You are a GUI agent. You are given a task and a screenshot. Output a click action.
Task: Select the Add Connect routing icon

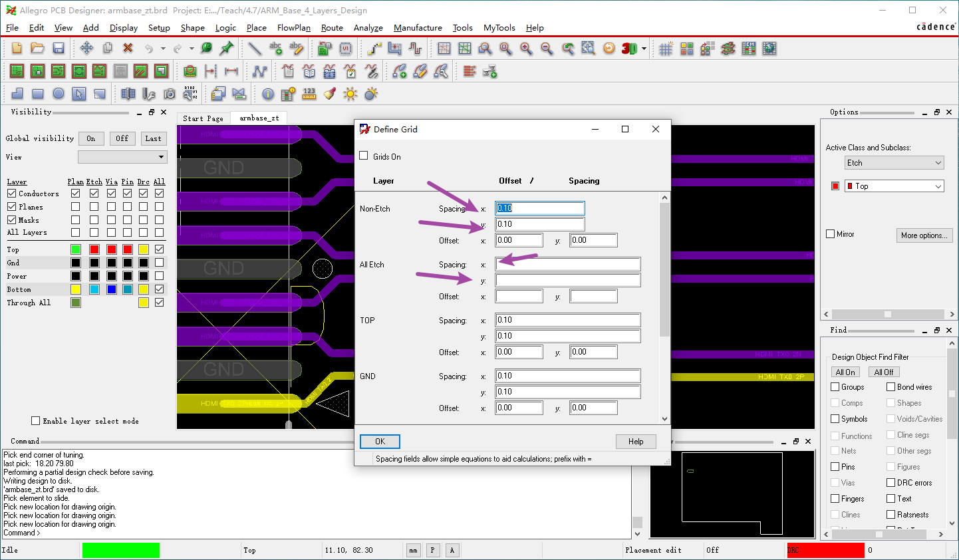pyautogui.click(x=374, y=49)
